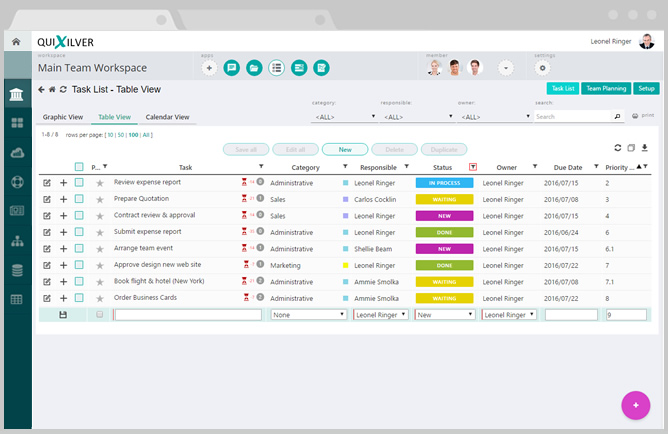Check the Approve design new web site checkbox

pyautogui.click(x=79, y=265)
